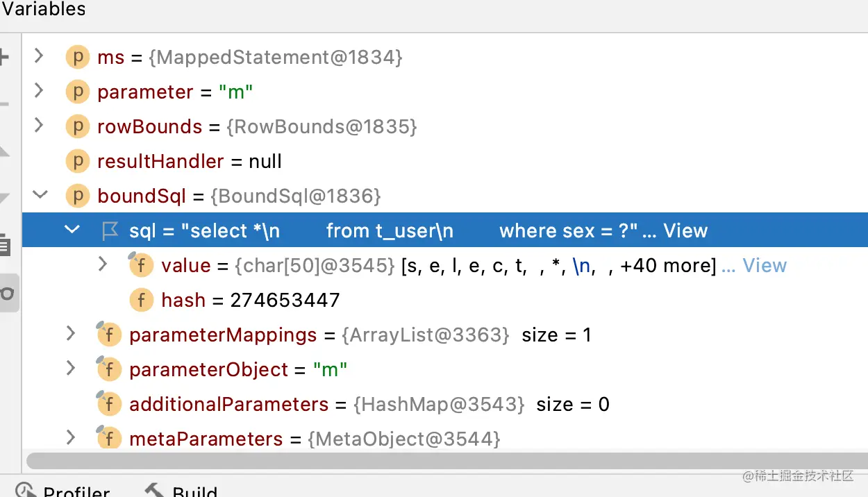Viewport: 868px width, 497px height.
Task: Open the View link for value array
Action: click(x=765, y=265)
